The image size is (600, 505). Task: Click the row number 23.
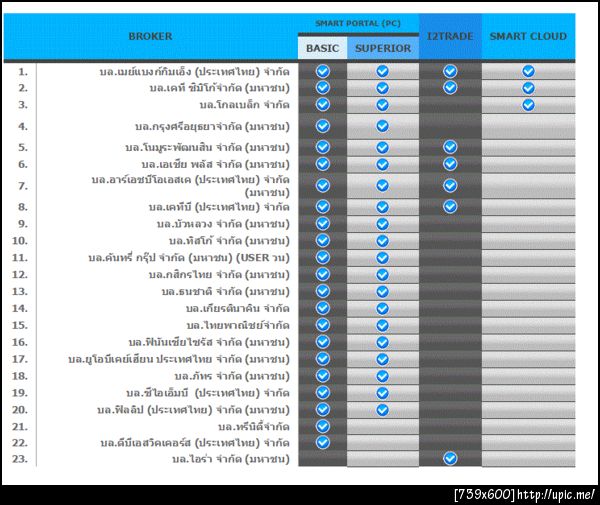tap(20, 459)
